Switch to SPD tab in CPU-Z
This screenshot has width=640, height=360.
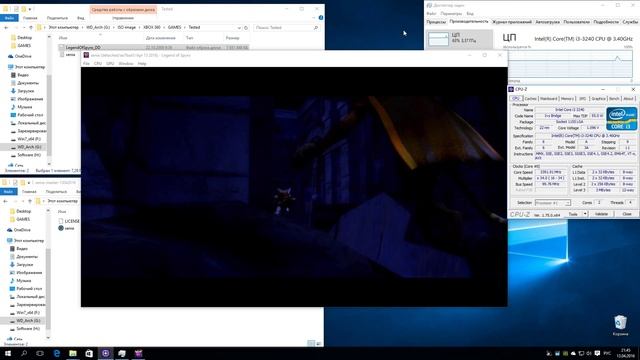tap(582, 99)
